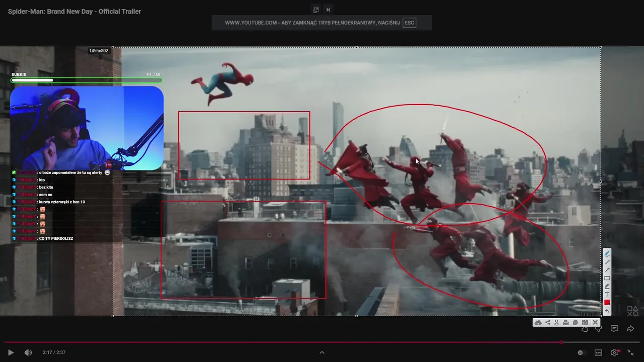Click chat message 'CO TY PIERDOLISZ'
The image size is (644, 362).
[x=56, y=238]
